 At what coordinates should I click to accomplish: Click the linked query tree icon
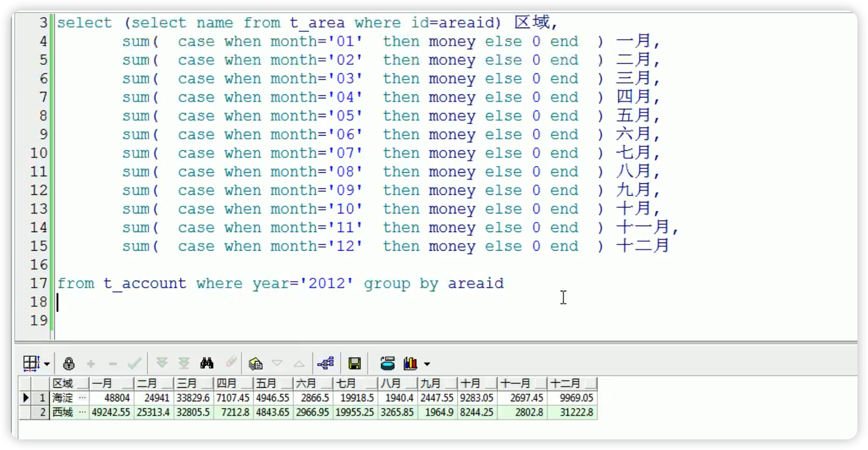pyautogui.click(x=326, y=363)
